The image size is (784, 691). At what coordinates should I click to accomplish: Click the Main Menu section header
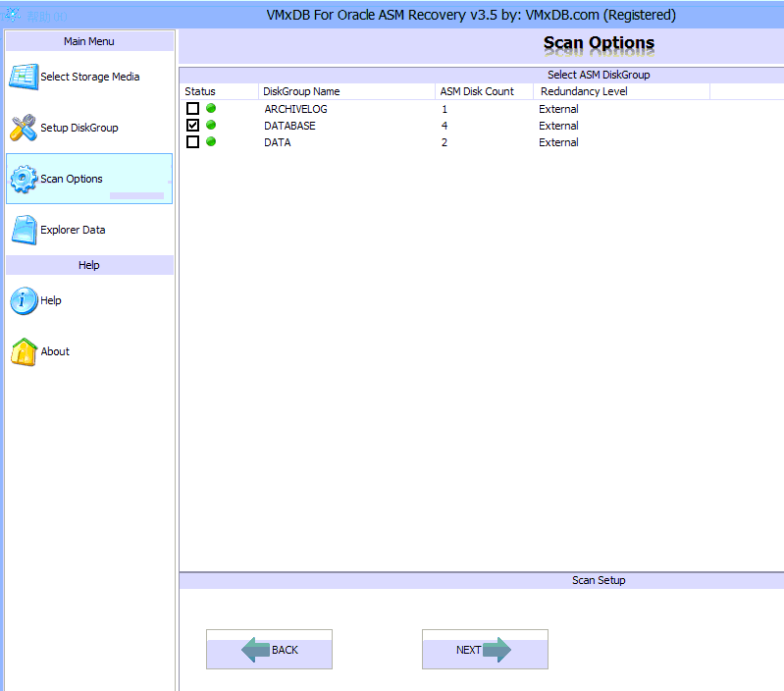pyautogui.click(x=89, y=41)
